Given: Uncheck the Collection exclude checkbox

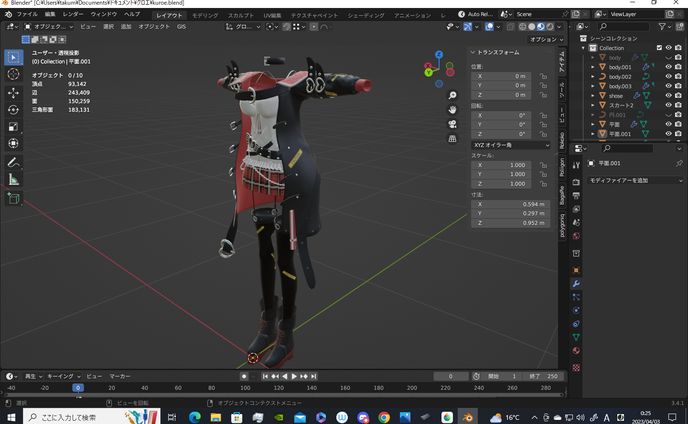Looking at the screenshot, I should coord(659,48).
